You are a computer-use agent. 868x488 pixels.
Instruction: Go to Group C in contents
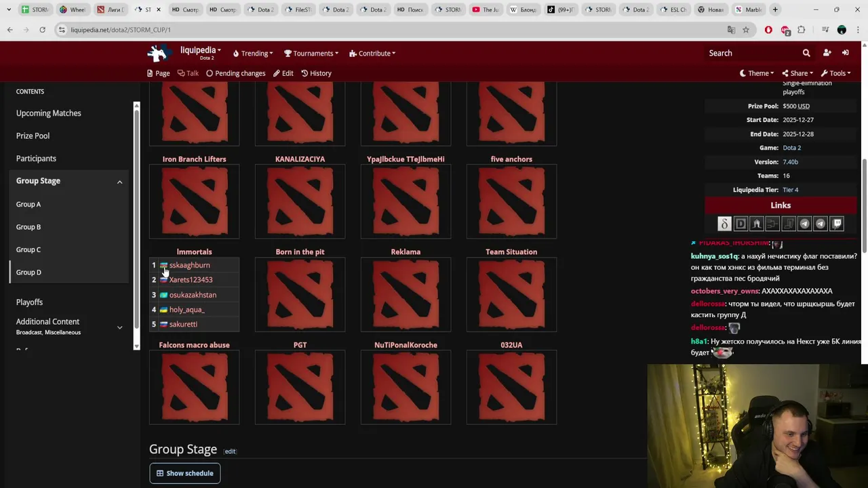pyautogui.click(x=28, y=249)
